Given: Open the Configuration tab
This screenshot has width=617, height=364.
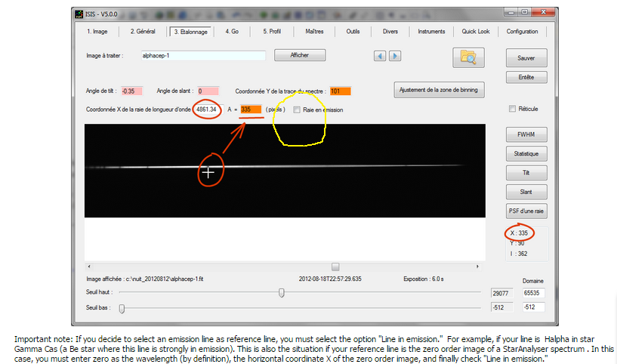Looking at the screenshot, I should pyautogui.click(x=522, y=32).
